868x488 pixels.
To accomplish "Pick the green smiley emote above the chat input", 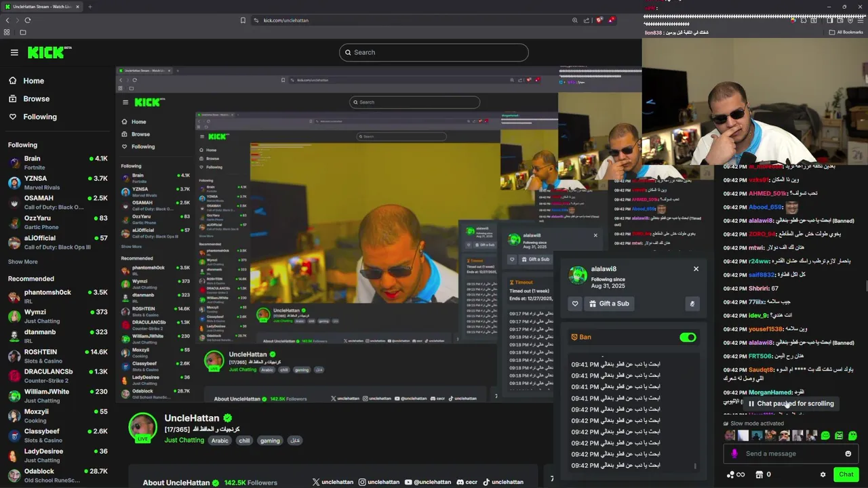I will (x=825, y=436).
